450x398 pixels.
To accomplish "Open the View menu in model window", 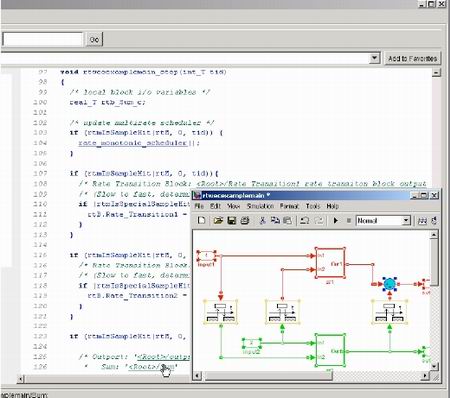I will (234, 206).
